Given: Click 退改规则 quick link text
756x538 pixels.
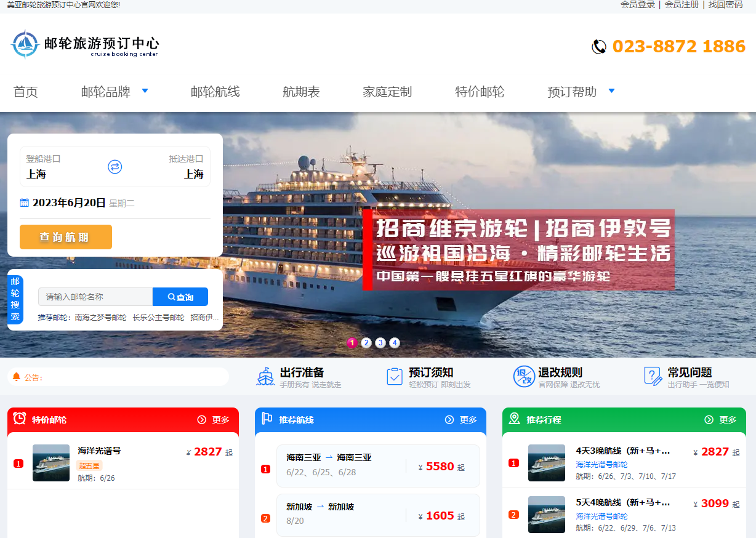Looking at the screenshot, I should (x=560, y=372).
